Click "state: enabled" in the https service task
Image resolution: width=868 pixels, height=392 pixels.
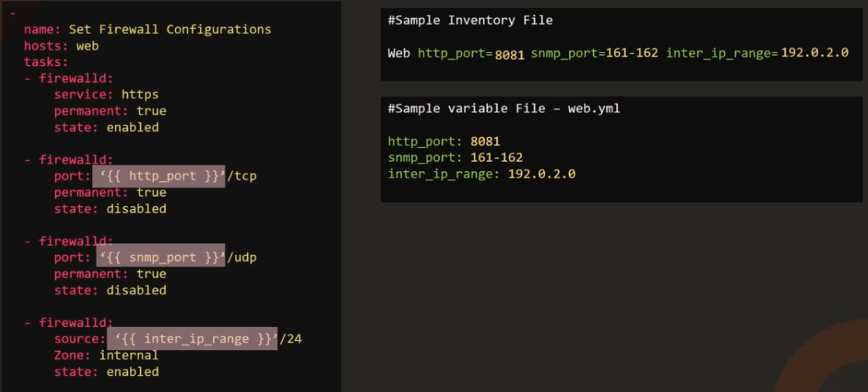click(106, 127)
